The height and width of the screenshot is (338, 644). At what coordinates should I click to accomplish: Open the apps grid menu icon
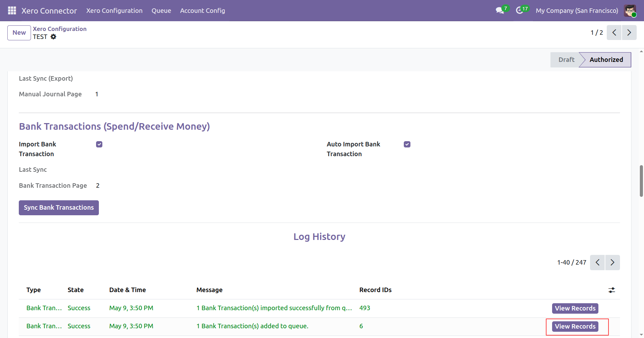coord(12,10)
